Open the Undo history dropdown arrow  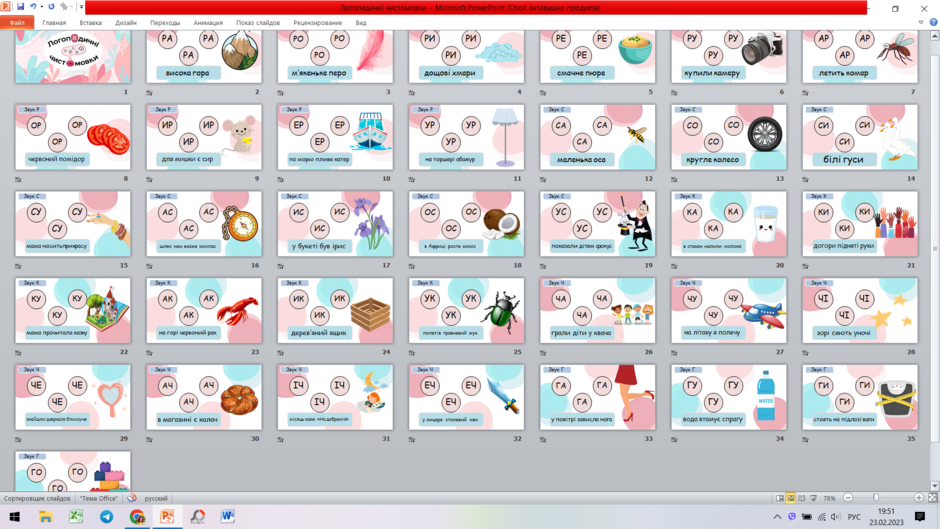tap(41, 7)
